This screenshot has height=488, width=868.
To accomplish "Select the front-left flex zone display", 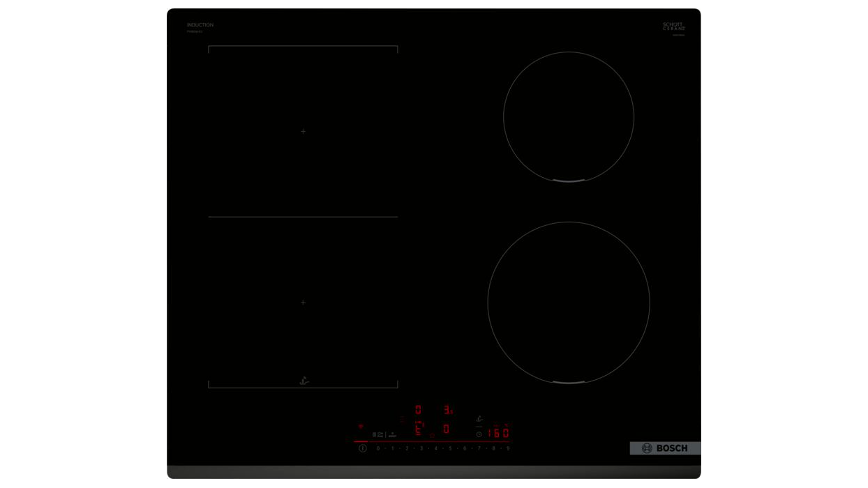I will 419,429.
